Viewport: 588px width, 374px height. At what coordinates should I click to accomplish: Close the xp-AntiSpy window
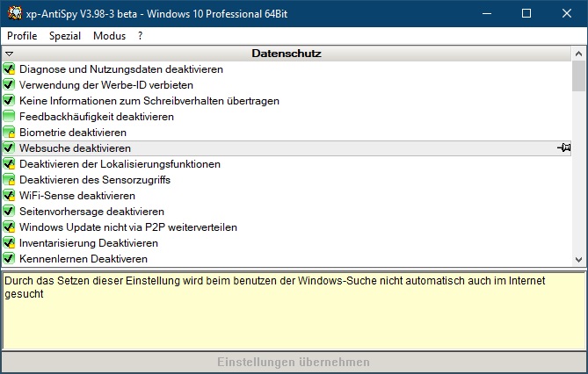pos(567,13)
